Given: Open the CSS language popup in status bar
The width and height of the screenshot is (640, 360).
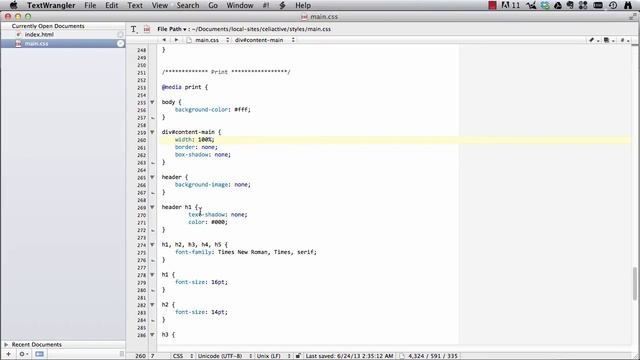Looking at the screenshot, I should click(x=182, y=356).
